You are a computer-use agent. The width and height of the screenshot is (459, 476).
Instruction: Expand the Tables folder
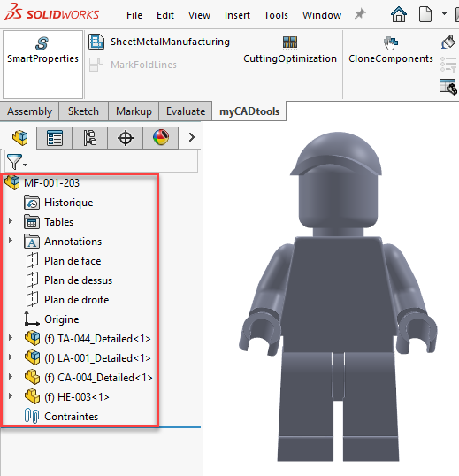[11, 221]
